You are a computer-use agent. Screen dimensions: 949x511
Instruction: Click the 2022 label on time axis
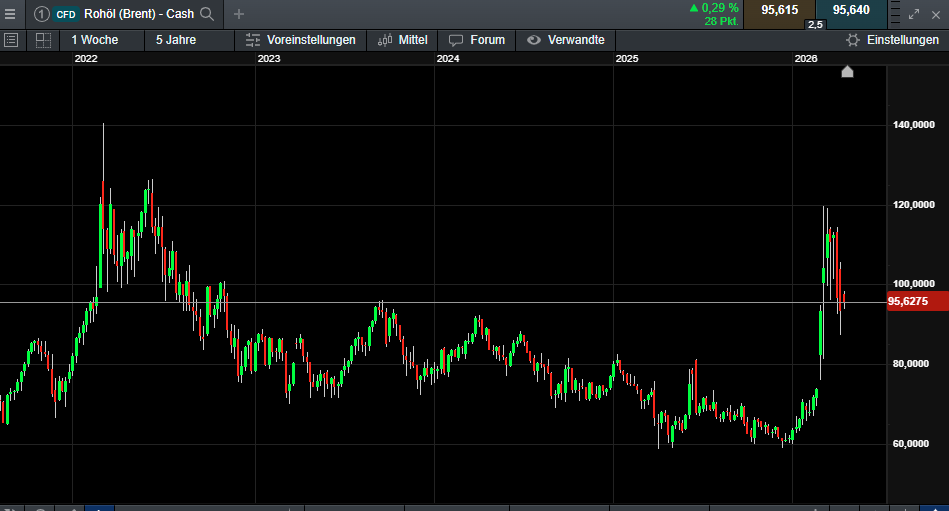[85, 58]
